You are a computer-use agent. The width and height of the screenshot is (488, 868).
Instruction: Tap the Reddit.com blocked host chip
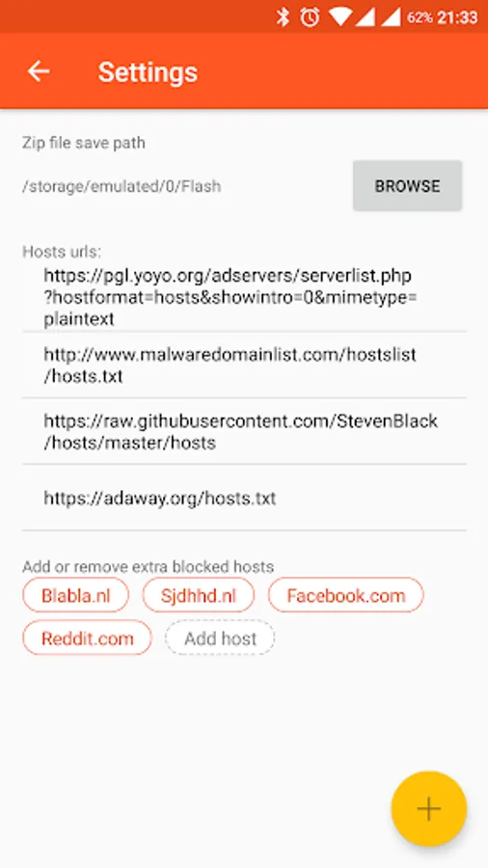(x=88, y=637)
